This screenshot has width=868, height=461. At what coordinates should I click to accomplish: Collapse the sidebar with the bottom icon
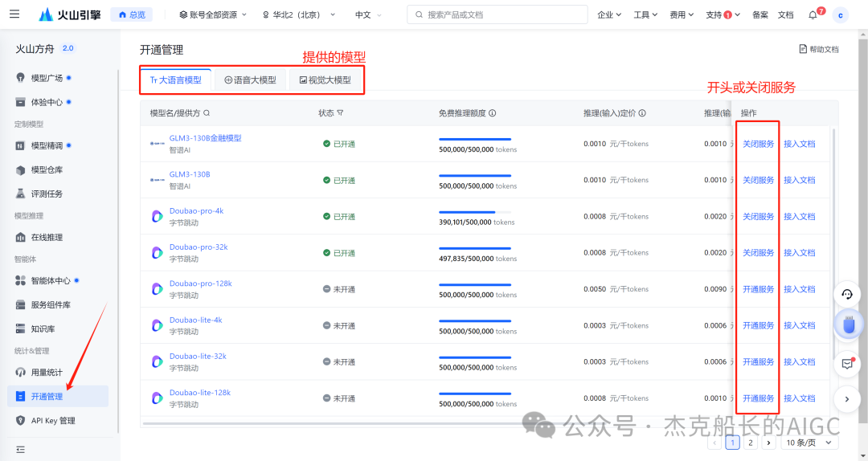[20, 450]
